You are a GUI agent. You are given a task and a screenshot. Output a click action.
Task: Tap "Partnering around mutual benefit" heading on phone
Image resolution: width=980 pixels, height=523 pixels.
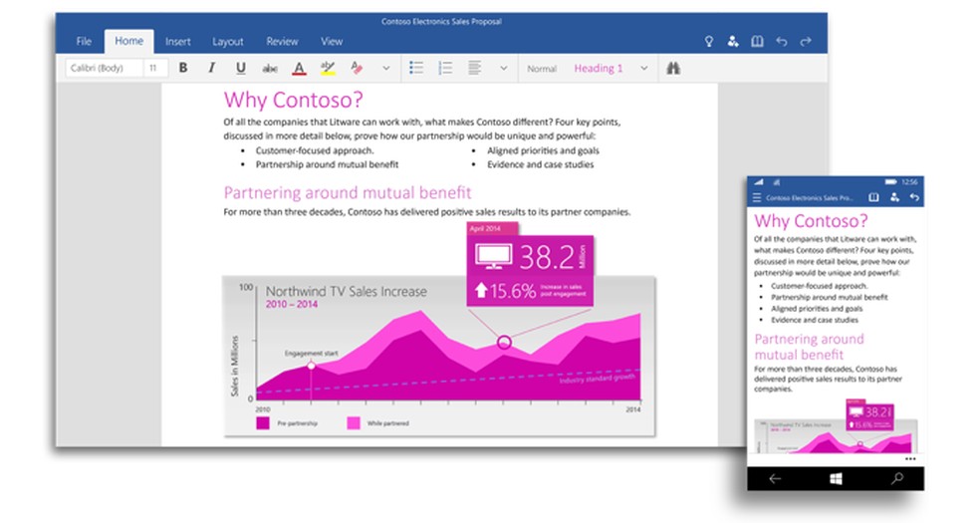pyautogui.click(x=809, y=347)
